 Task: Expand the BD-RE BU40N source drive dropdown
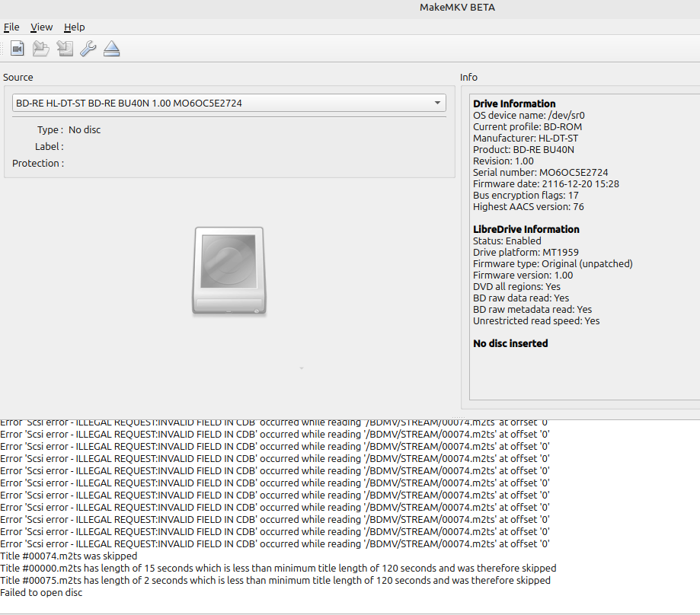[229, 103]
